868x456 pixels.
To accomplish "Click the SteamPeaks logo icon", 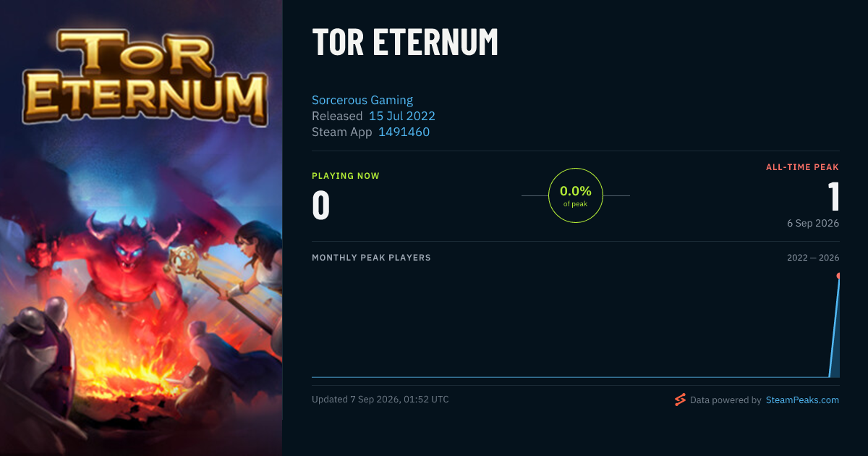I will [680, 400].
